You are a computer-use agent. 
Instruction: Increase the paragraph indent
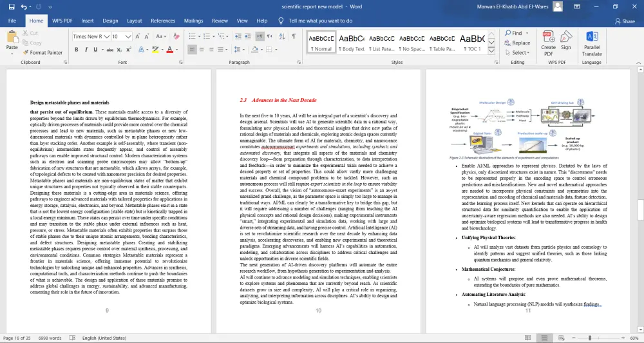(248, 37)
